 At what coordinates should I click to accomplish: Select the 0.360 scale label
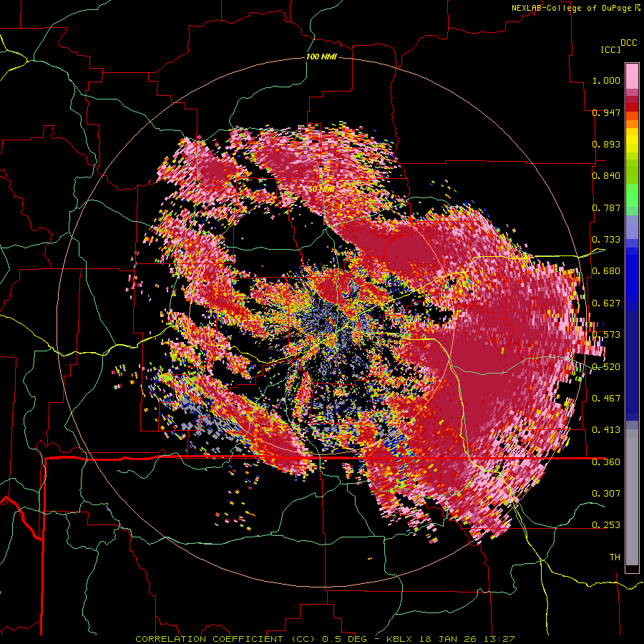pos(606,462)
